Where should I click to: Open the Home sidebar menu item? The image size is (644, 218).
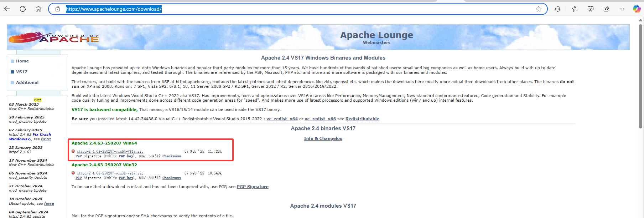pos(22,61)
